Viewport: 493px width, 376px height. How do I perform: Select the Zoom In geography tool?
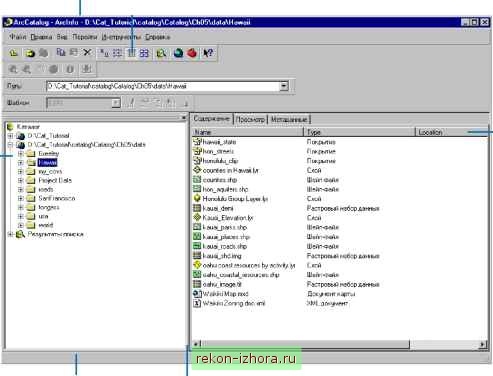click(13, 69)
